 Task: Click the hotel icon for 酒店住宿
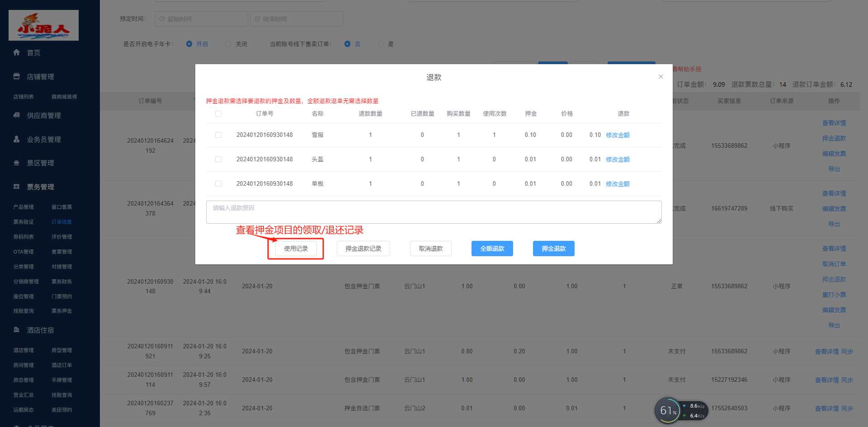click(17, 330)
